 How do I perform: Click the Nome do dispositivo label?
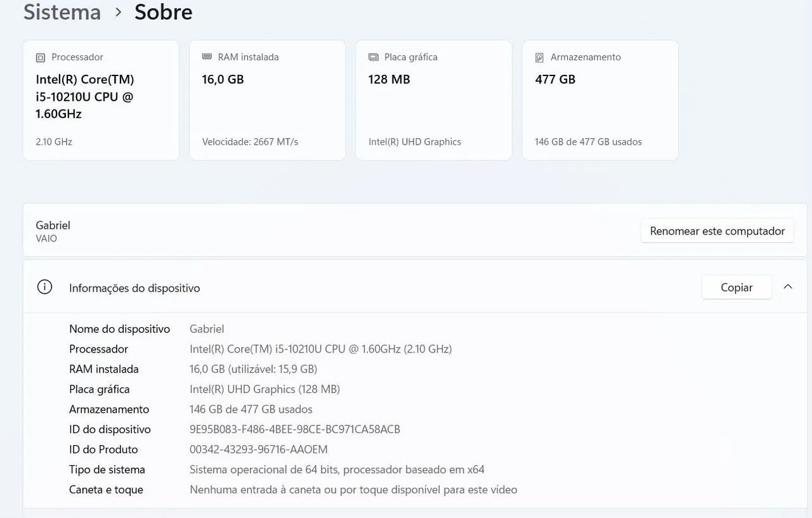120,329
